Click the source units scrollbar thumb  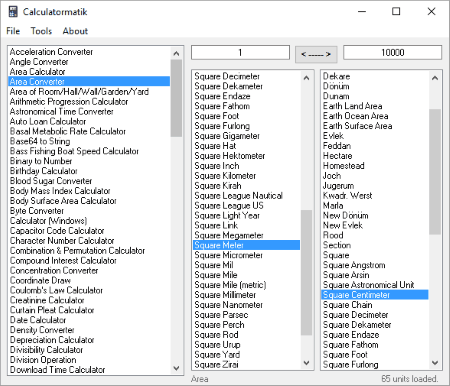pos(306,272)
